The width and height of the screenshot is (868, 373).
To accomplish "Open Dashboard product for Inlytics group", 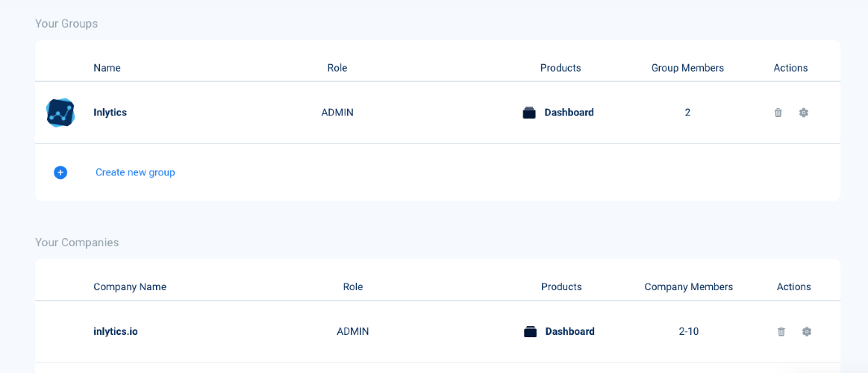I will (569, 113).
